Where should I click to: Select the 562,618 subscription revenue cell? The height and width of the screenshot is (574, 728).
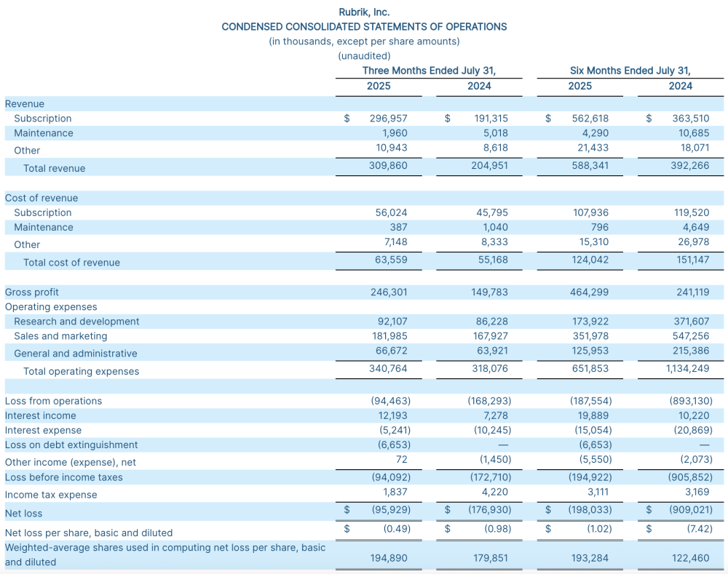[590, 119]
